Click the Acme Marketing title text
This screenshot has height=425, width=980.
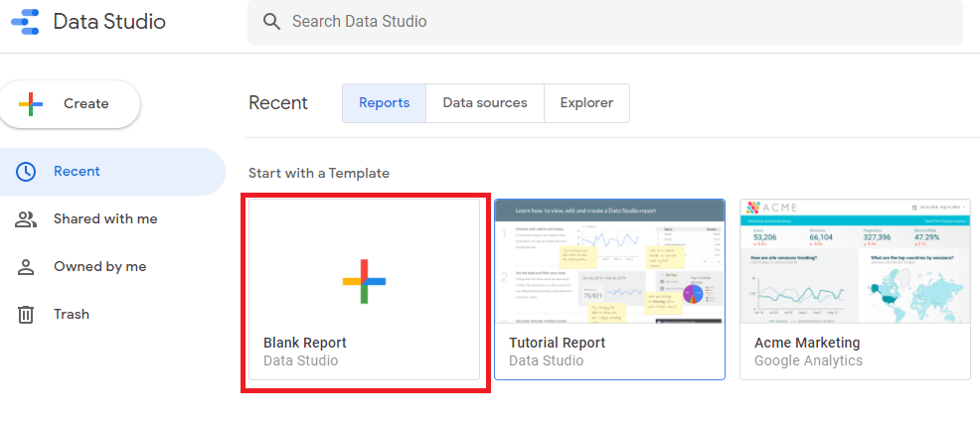[x=807, y=343]
